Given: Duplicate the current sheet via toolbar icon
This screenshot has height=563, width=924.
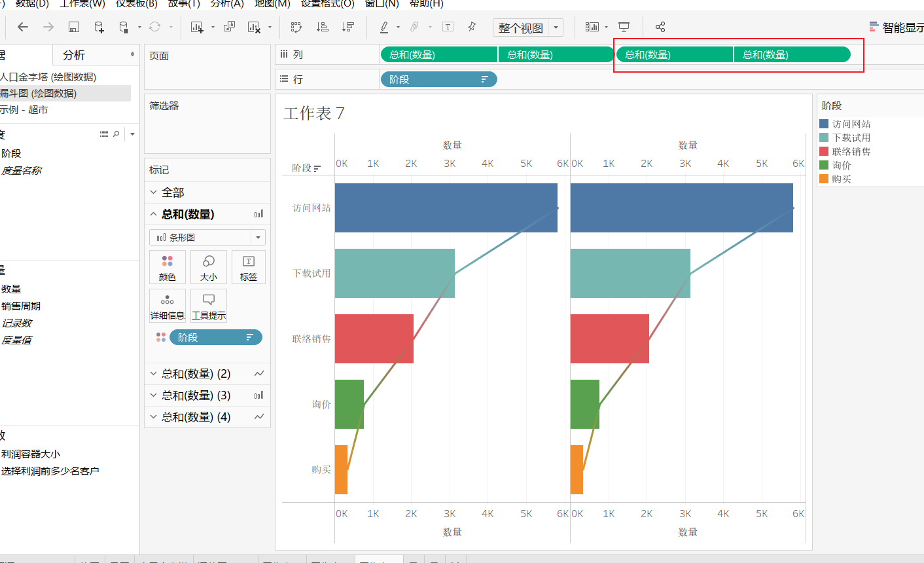Looking at the screenshot, I should click(x=229, y=27).
